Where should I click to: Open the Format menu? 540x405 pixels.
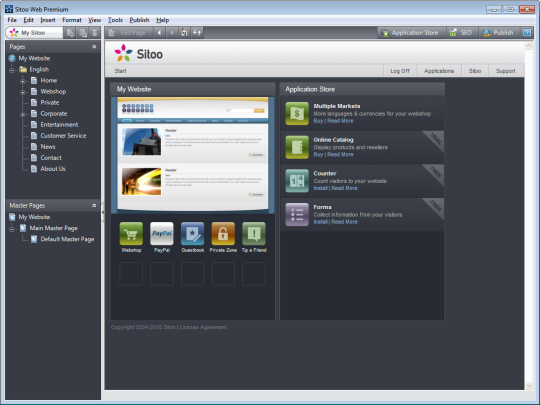(72, 20)
